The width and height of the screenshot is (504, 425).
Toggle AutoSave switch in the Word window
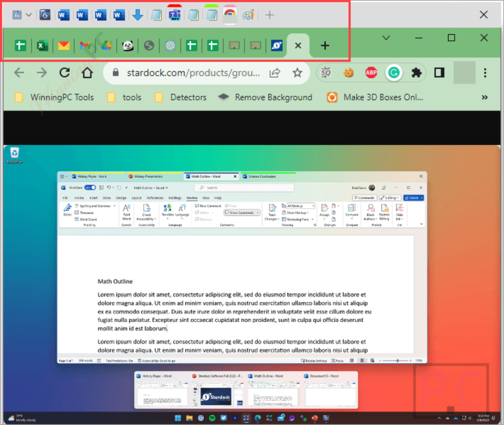point(90,188)
